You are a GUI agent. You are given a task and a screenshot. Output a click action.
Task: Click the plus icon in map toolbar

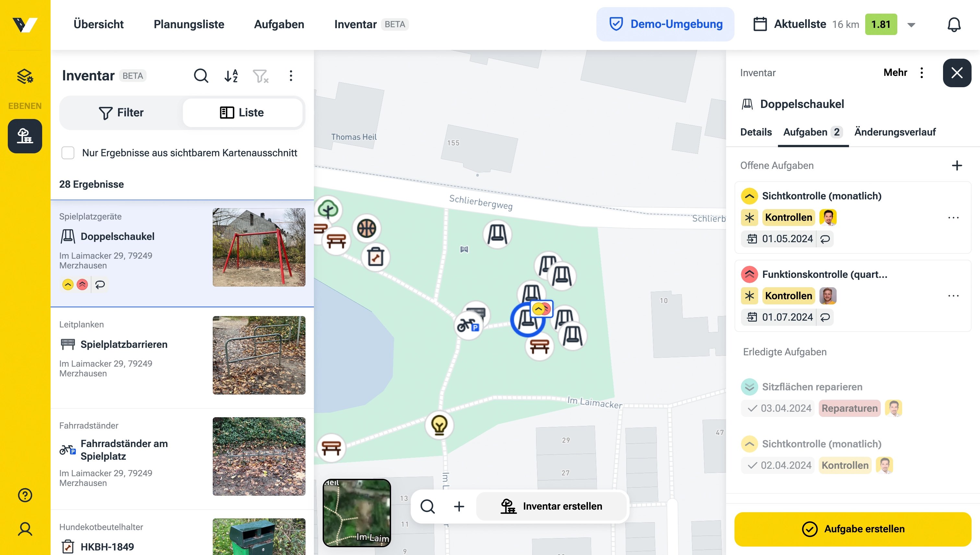459,506
